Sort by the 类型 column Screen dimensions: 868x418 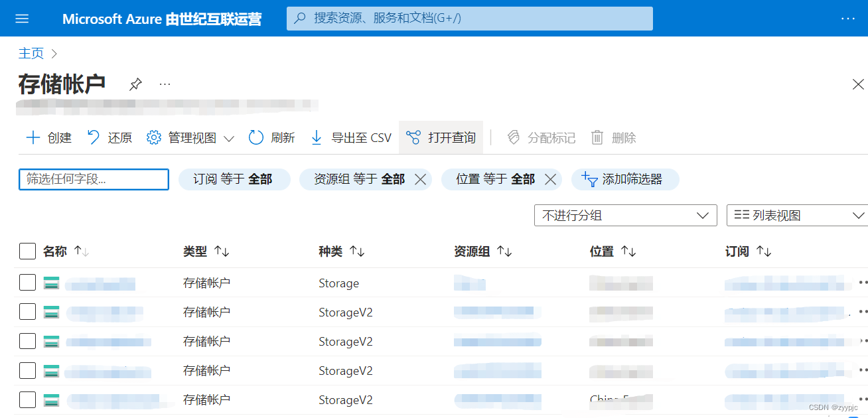[206, 251]
